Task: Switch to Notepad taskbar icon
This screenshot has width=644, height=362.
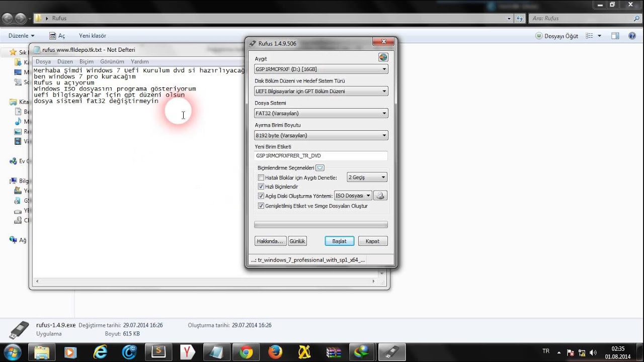Action: pos(216,352)
